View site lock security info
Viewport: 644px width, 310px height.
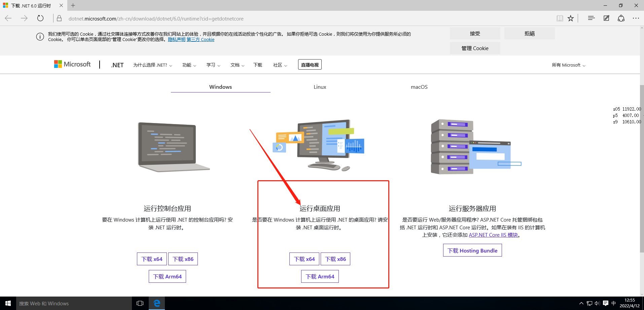click(x=59, y=18)
